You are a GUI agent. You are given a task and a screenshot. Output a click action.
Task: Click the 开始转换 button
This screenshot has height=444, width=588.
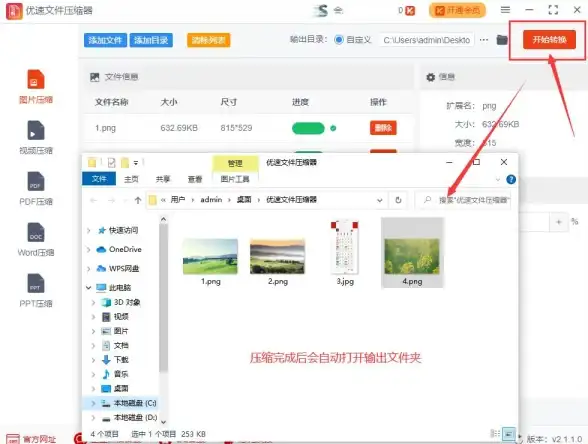[549, 40]
